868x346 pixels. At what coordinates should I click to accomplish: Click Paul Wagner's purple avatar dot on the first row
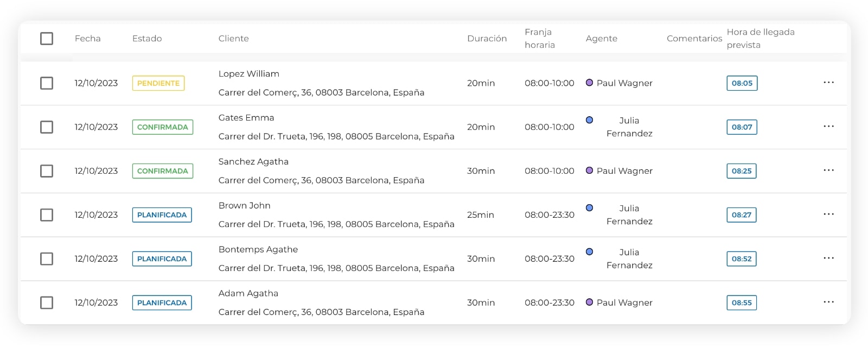click(x=589, y=83)
